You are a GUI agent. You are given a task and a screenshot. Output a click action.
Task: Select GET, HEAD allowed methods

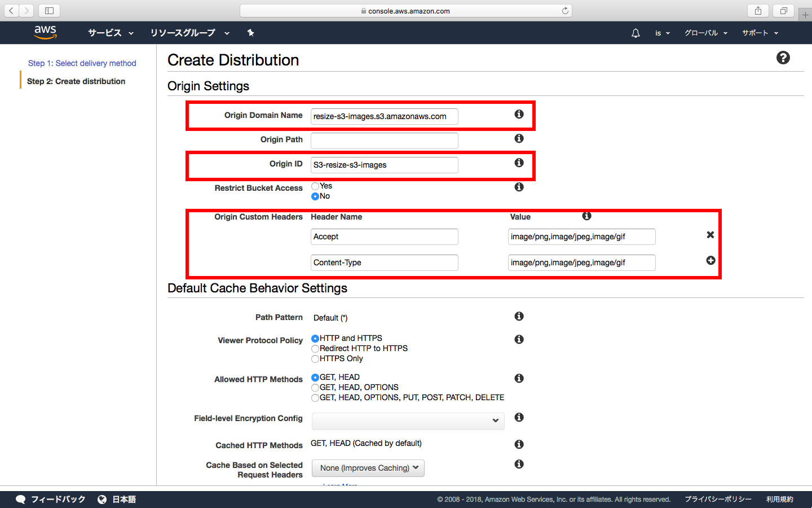pyautogui.click(x=315, y=377)
